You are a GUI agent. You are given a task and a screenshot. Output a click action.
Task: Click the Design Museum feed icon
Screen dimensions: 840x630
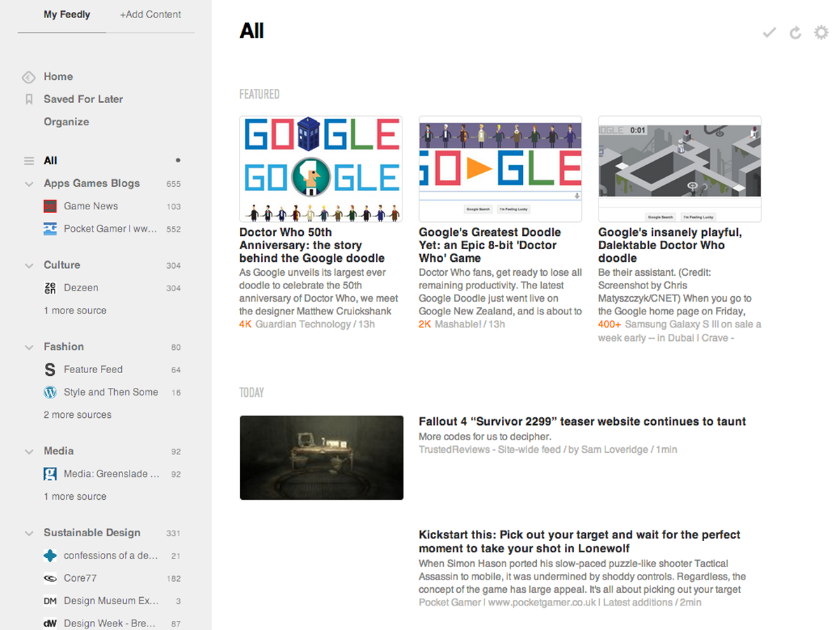coord(50,601)
